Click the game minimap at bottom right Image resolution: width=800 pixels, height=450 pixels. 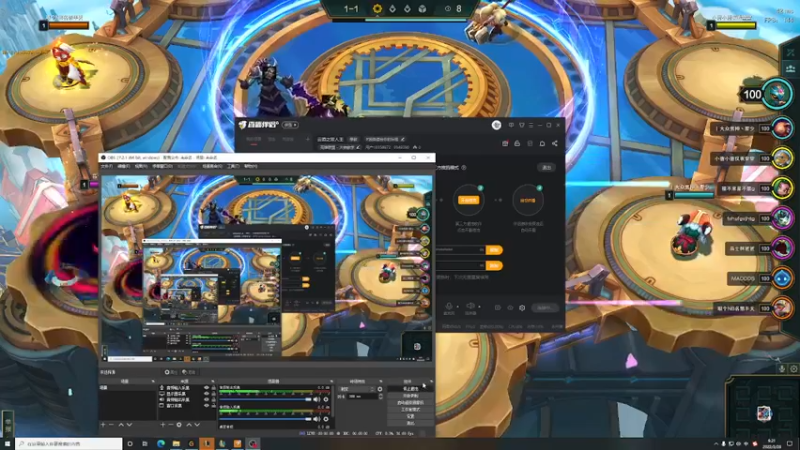(x=763, y=407)
